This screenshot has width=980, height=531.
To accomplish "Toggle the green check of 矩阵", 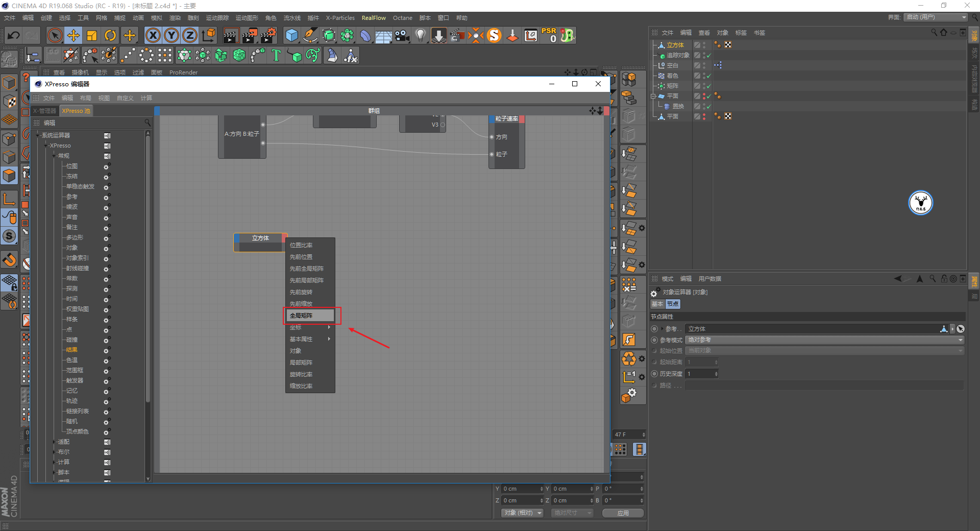I will pyautogui.click(x=708, y=86).
